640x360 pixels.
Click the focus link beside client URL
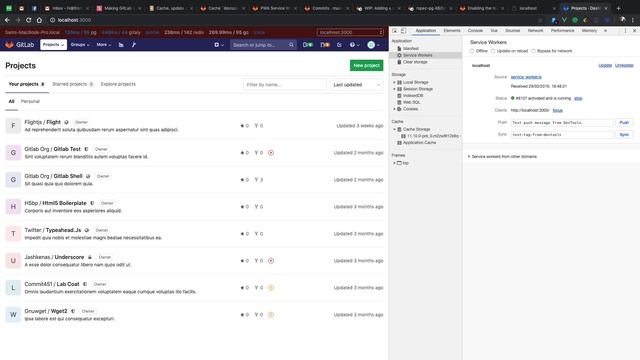click(558, 110)
